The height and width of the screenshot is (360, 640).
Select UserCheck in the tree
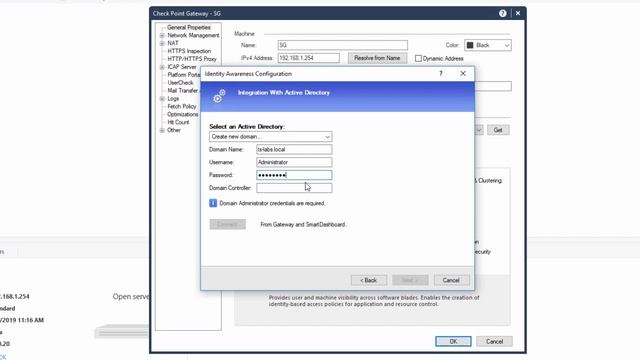(180, 82)
